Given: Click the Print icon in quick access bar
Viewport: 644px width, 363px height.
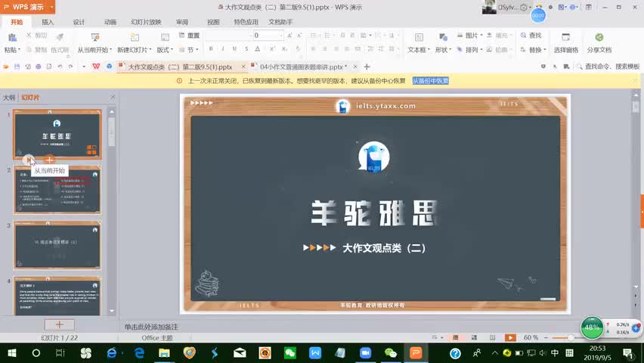Looking at the screenshot, I should (39, 67).
